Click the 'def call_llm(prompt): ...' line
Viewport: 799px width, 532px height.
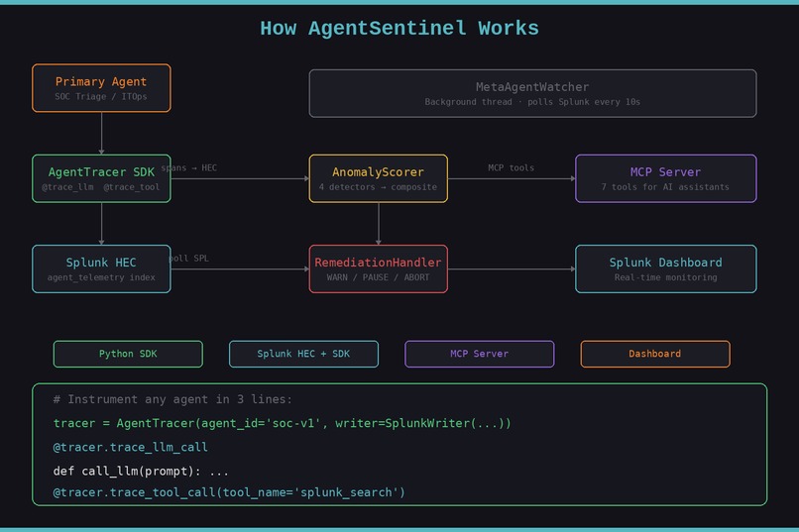click(141, 471)
